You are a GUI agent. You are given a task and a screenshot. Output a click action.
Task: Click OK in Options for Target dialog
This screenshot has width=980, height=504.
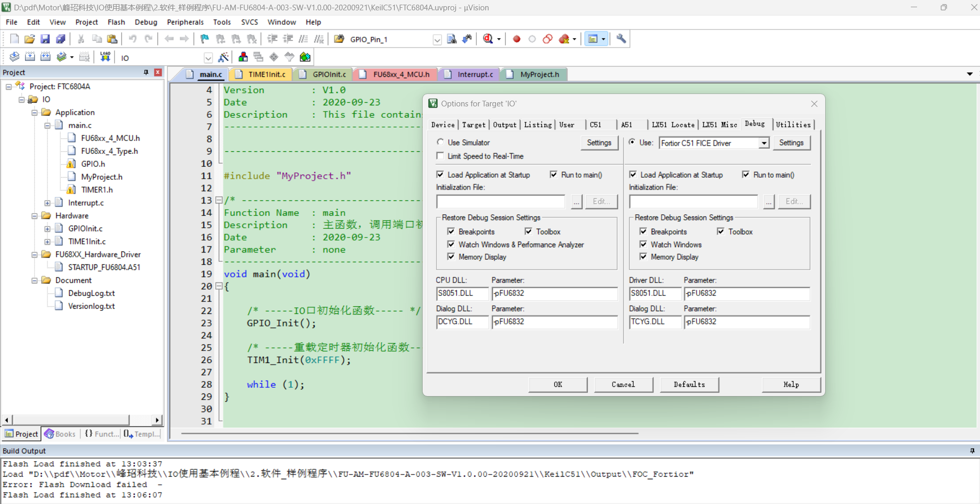click(x=558, y=385)
